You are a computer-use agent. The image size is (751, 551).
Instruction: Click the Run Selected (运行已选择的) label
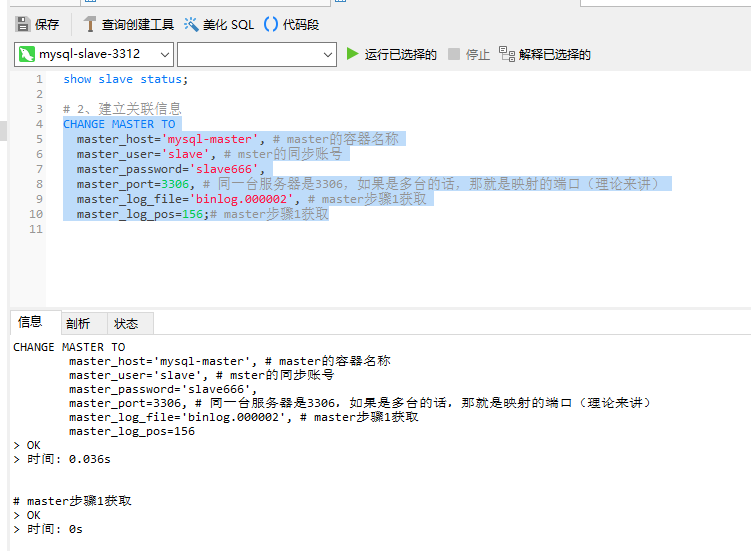pos(400,55)
